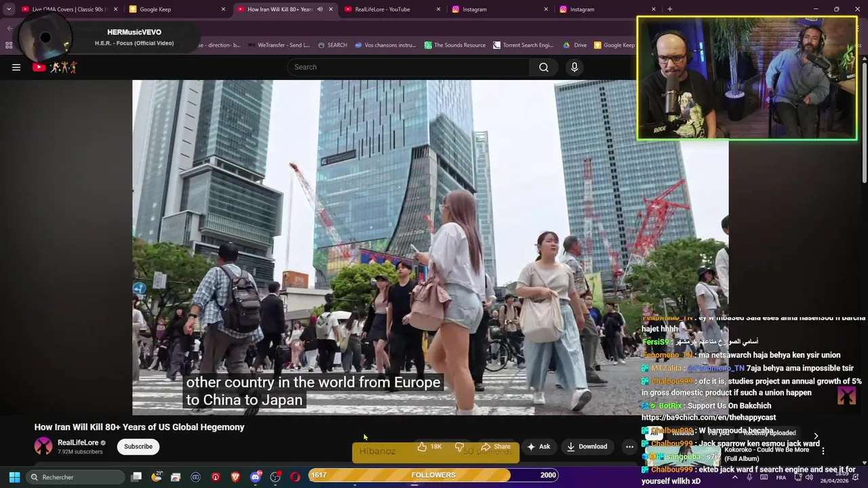Select the FRA language indicator

781,477
